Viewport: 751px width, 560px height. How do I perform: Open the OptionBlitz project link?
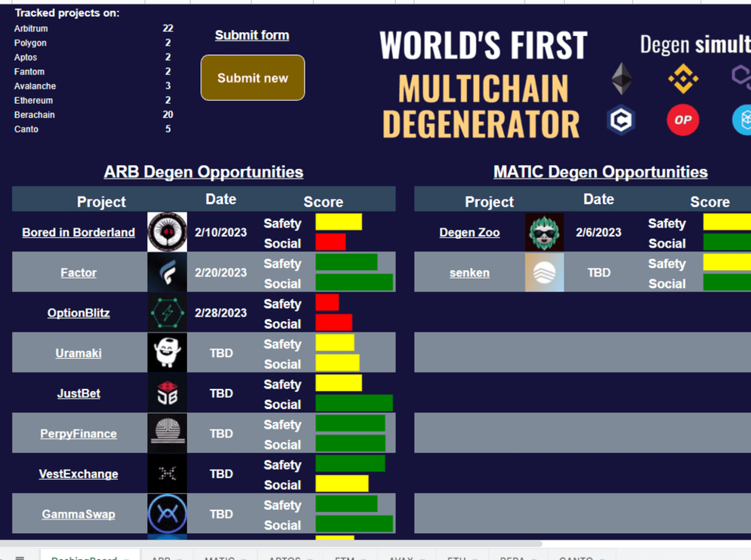pos(79,313)
